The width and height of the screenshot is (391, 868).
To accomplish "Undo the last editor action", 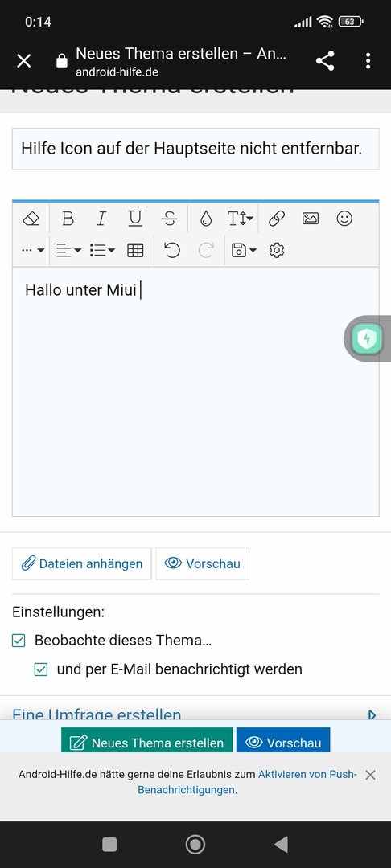I will [172, 250].
